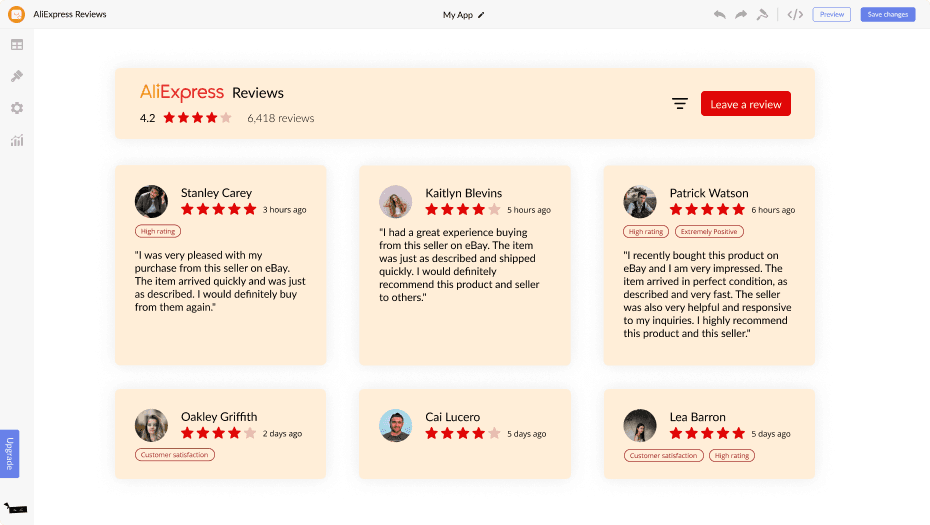Screen dimensions: 930x525
Task: Click Stanley Carey's name
Action: (x=216, y=193)
